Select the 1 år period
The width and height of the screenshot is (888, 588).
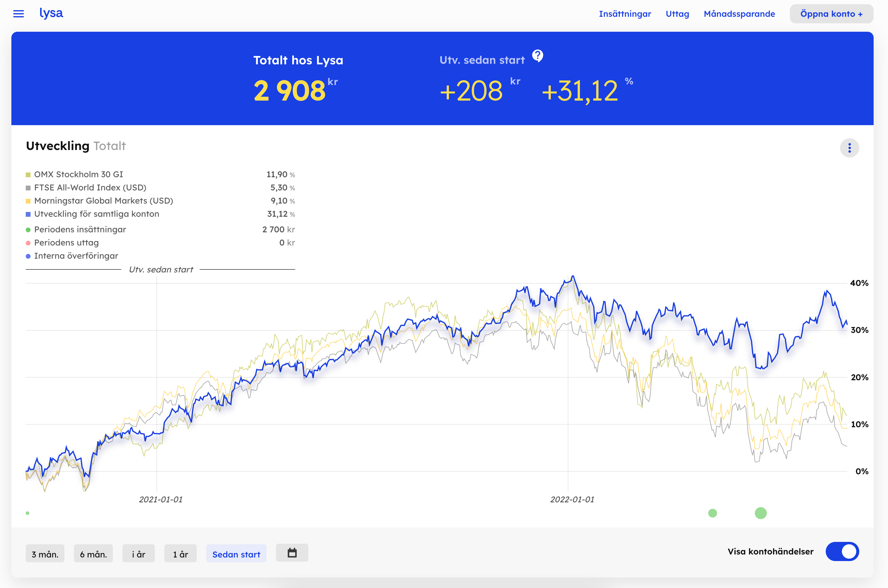coord(180,554)
